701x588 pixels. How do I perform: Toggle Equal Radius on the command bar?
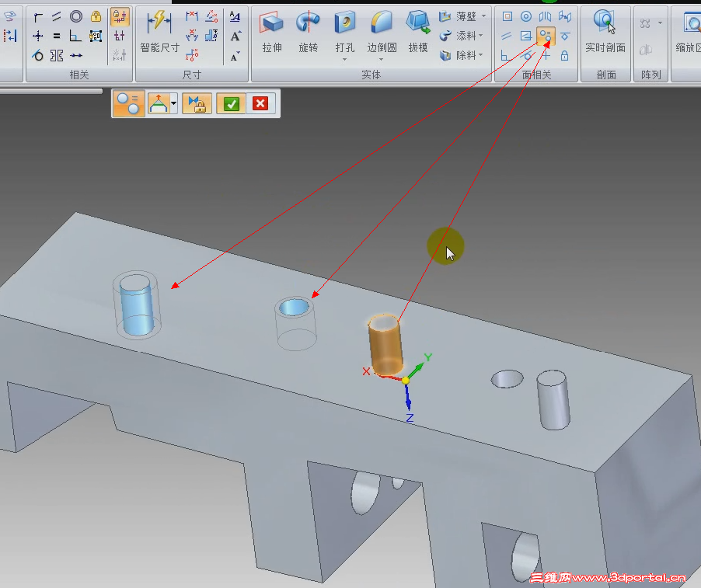pyautogui.click(x=128, y=103)
